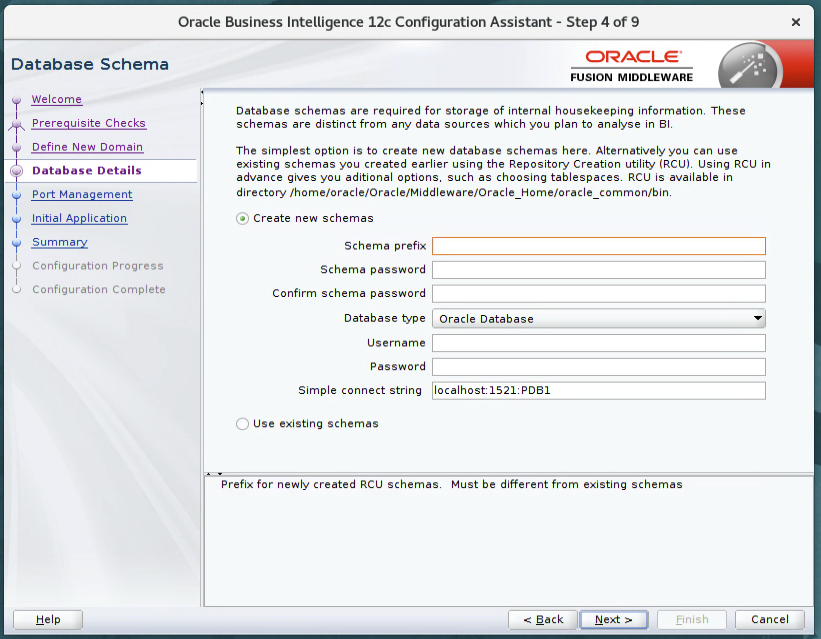Image resolution: width=821 pixels, height=639 pixels.
Task: Open the Summary step link
Action: coord(60,242)
